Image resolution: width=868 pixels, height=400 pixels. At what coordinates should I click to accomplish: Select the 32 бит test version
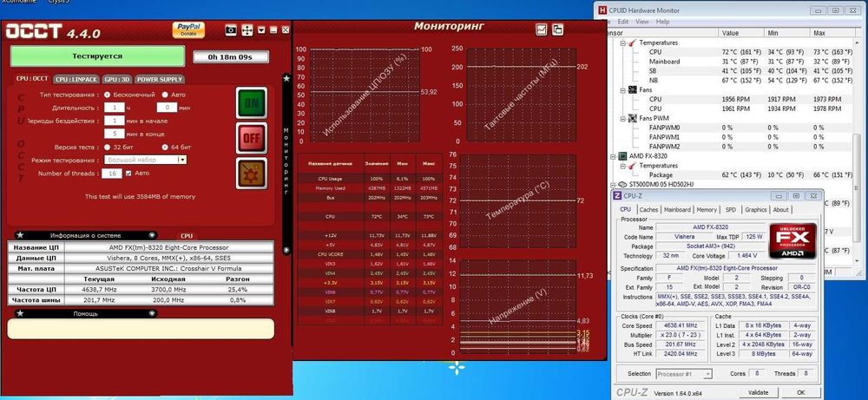[x=107, y=148]
